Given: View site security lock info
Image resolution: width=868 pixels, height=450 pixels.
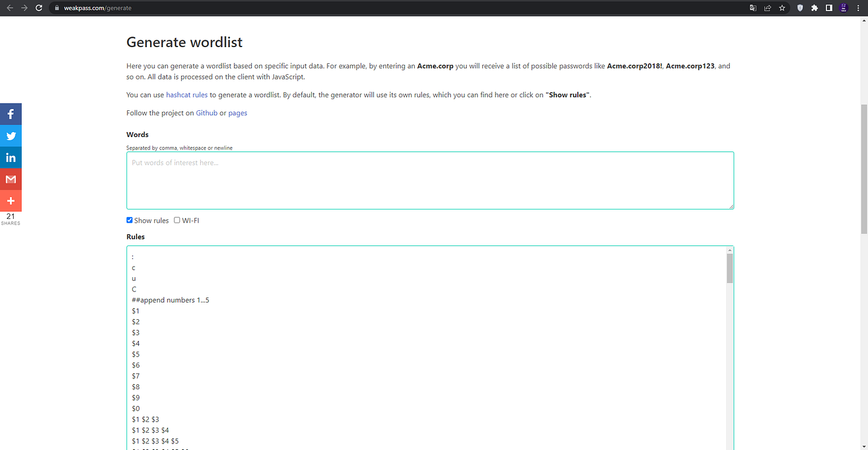Looking at the screenshot, I should [x=56, y=8].
